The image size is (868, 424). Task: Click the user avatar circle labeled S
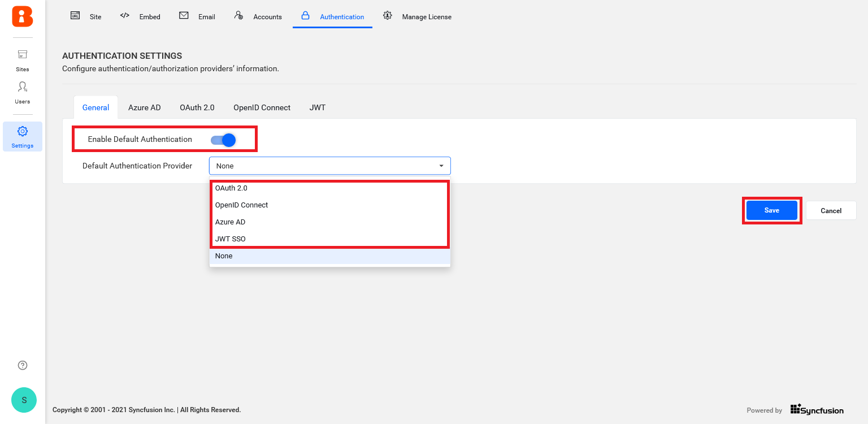(x=24, y=400)
